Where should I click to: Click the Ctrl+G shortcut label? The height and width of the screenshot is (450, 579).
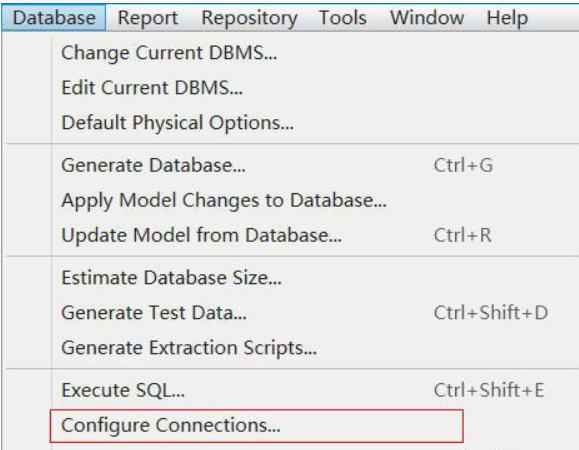click(x=463, y=165)
